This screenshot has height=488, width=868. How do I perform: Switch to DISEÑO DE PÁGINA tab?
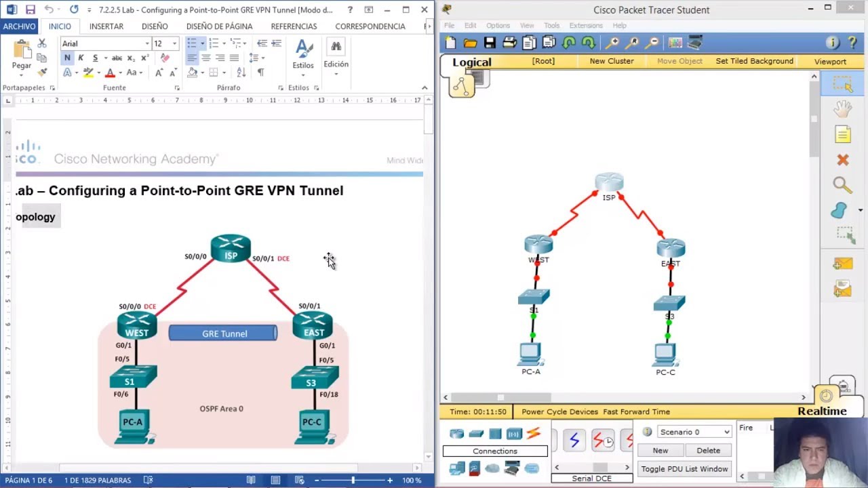pos(219,26)
